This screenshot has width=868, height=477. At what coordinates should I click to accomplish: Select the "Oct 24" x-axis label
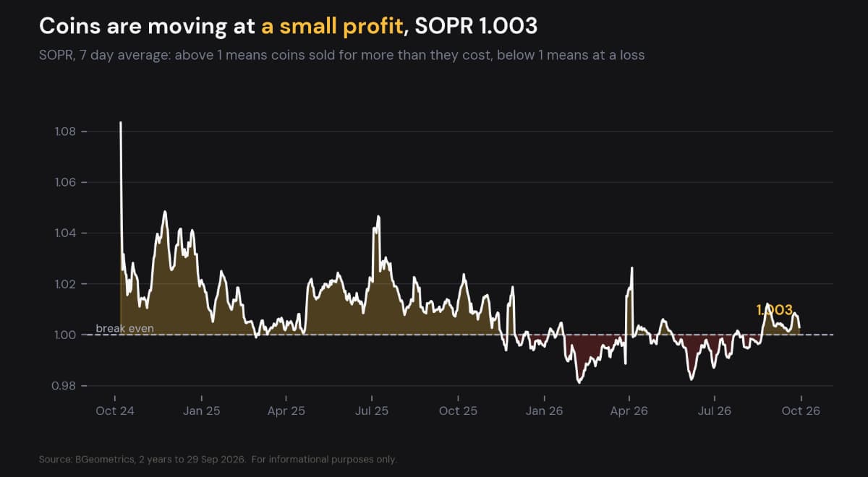pyautogui.click(x=116, y=411)
